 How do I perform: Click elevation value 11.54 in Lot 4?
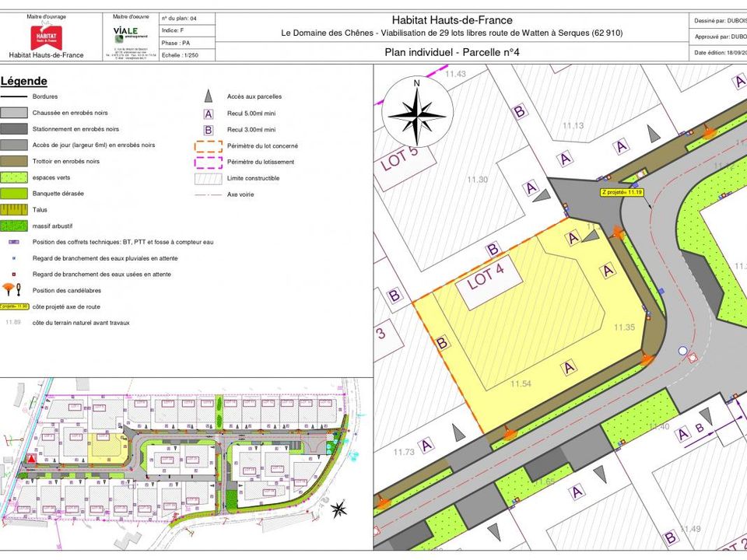click(x=521, y=383)
